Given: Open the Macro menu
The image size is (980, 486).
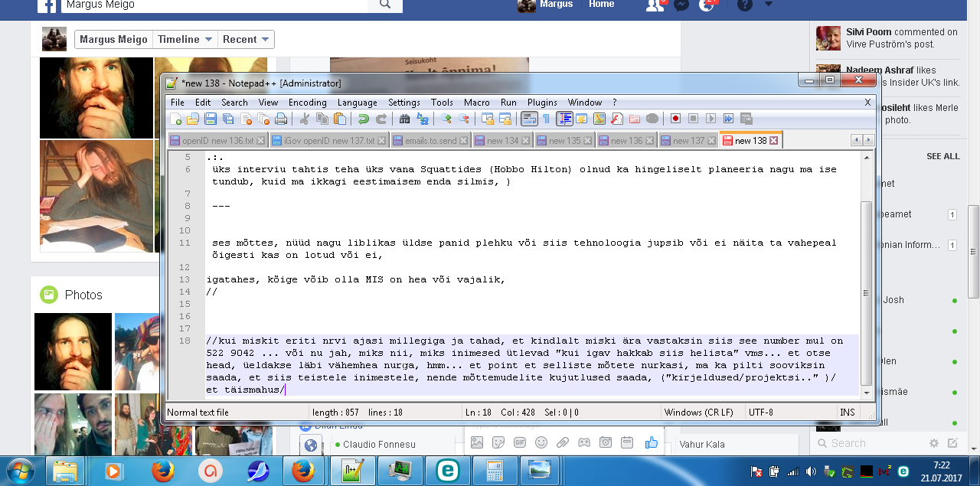Looking at the screenshot, I should click(x=476, y=103).
